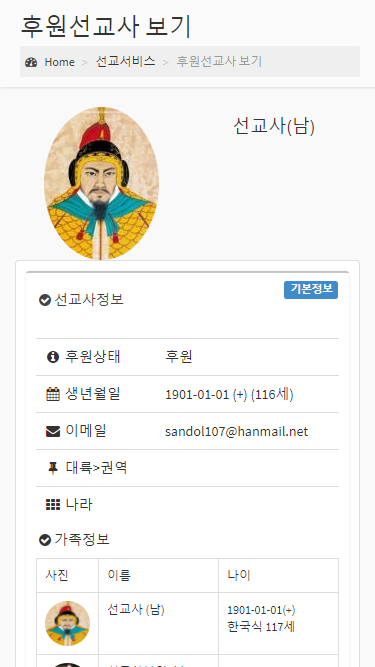Click the check-circle icon beside 선교사정보
The image size is (375, 667).
45,300
